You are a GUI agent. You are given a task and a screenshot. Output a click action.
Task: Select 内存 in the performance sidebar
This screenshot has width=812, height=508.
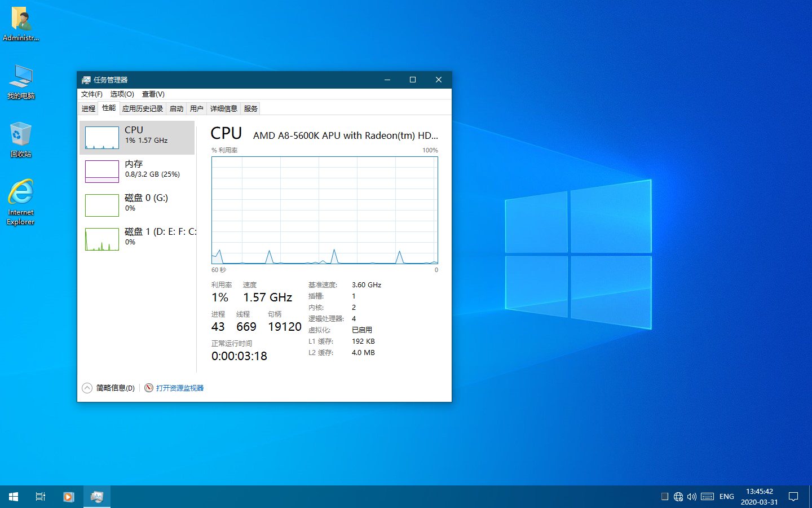(x=137, y=172)
